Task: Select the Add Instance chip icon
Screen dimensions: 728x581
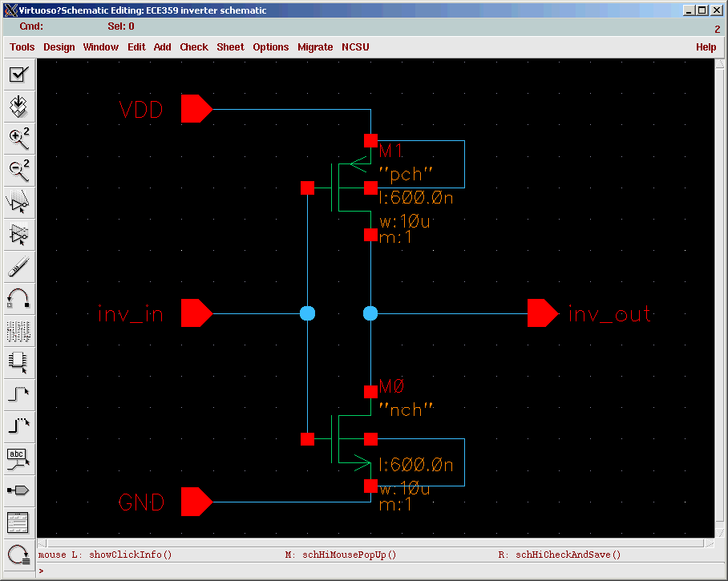Action: (18, 362)
